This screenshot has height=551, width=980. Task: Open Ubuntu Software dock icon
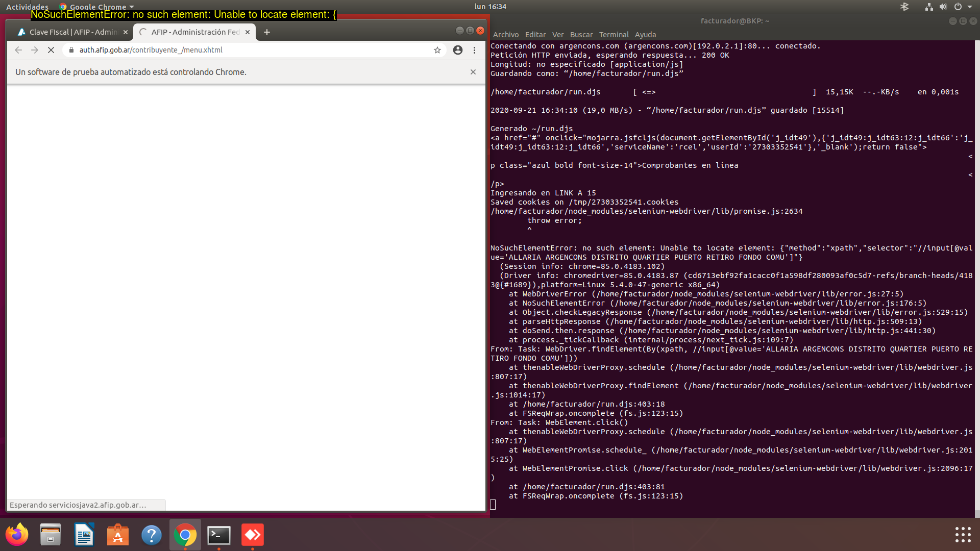click(x=118, y=535)
